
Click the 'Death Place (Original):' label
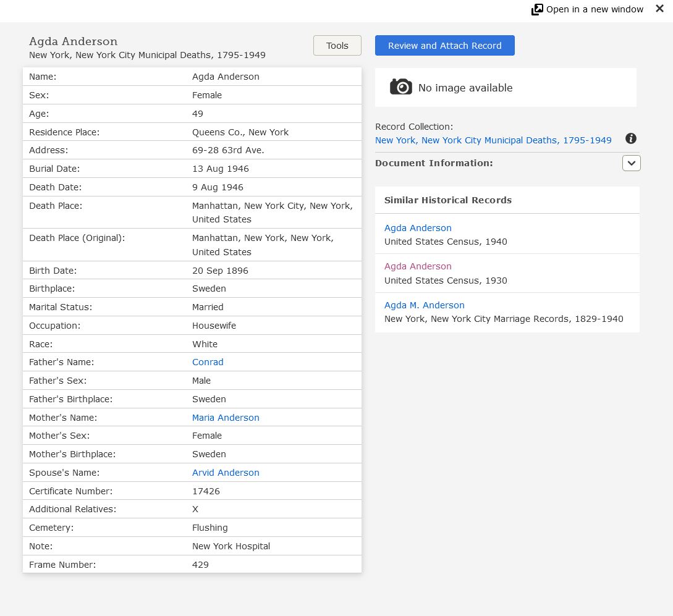click(77, 238)
